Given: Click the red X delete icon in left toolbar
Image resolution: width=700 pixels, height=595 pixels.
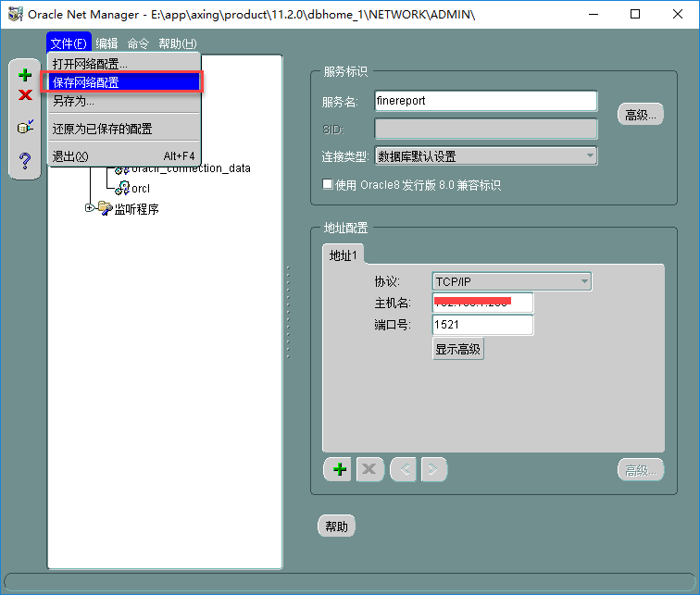Looking at the screenshot, I should coord(25,94).
